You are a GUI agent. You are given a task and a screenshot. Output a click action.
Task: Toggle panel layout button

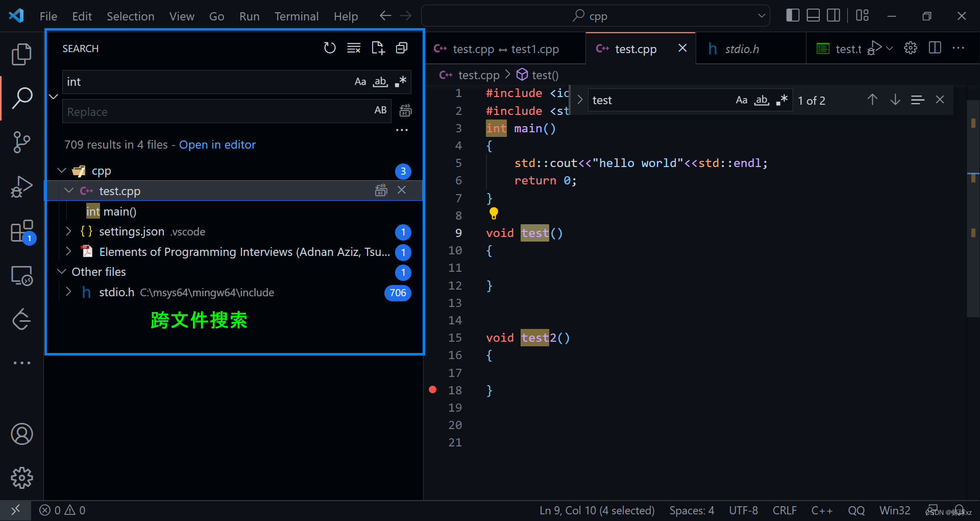813,15
